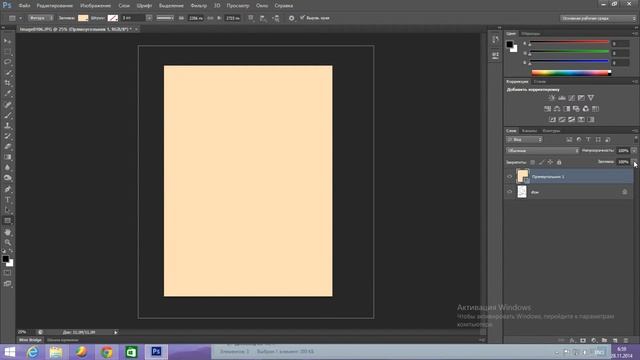Select the Eraser tool
Image resolution: width=640 pixels, height=360 pixels.
pos(7,147)
